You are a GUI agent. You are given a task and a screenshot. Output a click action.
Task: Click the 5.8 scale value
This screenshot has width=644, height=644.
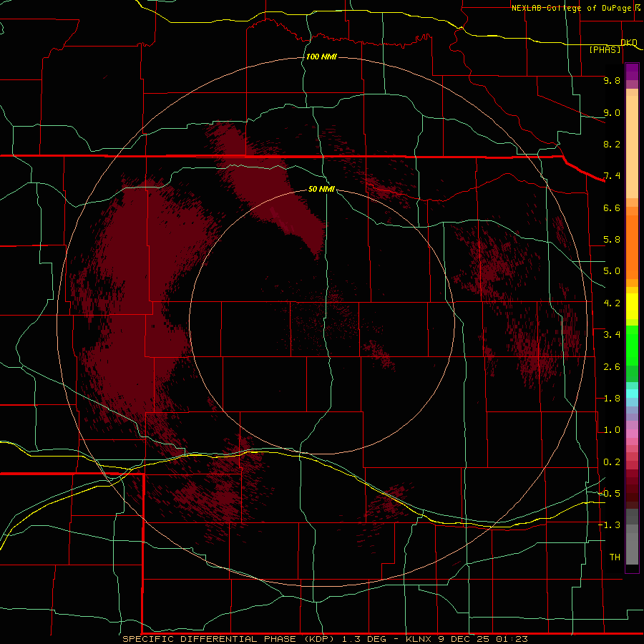coord(612,240)
